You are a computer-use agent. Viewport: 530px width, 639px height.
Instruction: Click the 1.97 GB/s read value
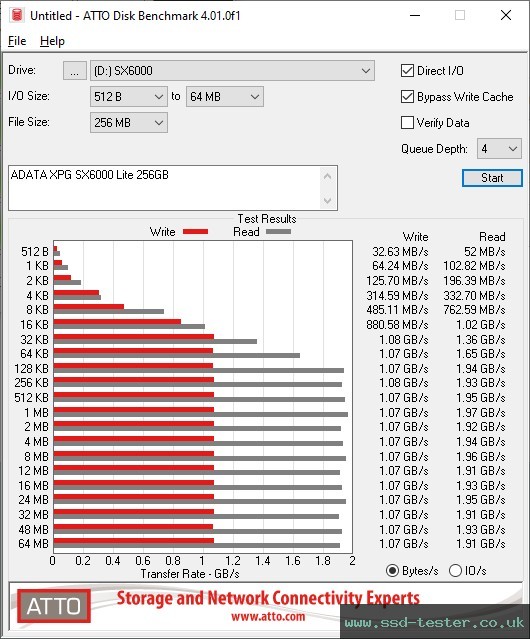pyautogui.click(x=481, y=413)
